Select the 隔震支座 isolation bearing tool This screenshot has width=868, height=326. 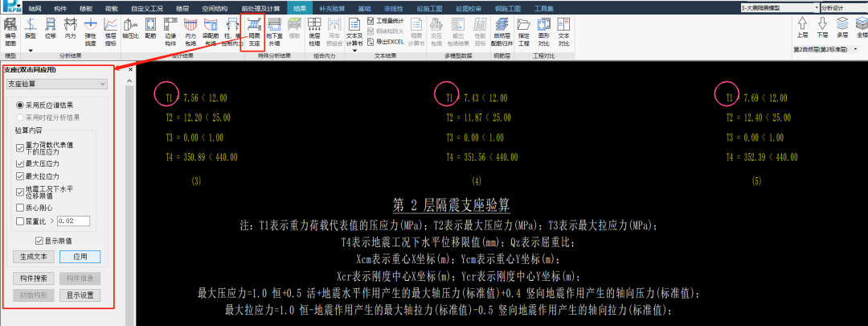(x=254, y=31)
